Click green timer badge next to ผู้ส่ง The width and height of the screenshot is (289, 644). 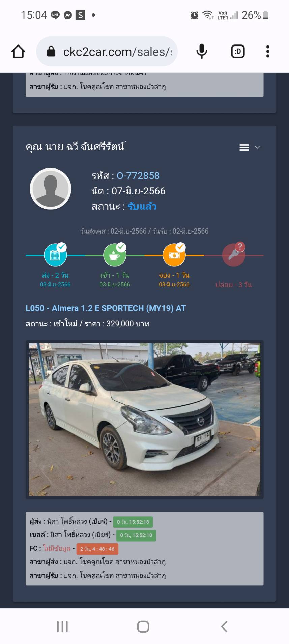pos(133,522)
